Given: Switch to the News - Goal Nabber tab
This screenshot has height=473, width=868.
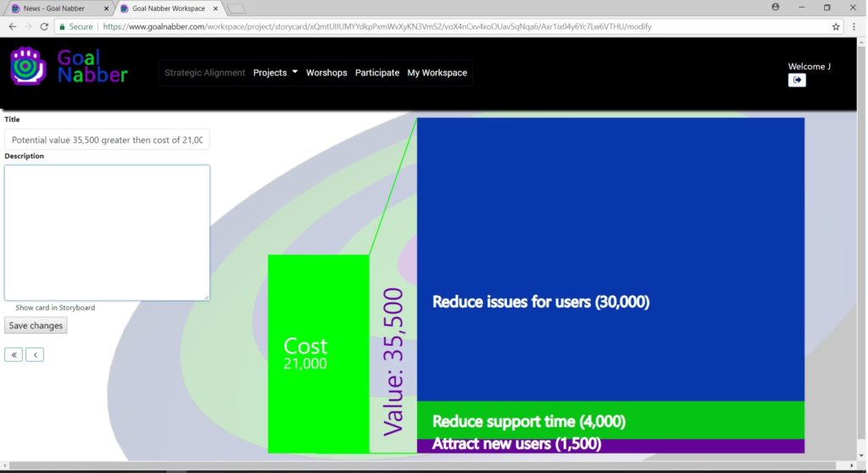Looking at the screenshot, I should 58,8.
